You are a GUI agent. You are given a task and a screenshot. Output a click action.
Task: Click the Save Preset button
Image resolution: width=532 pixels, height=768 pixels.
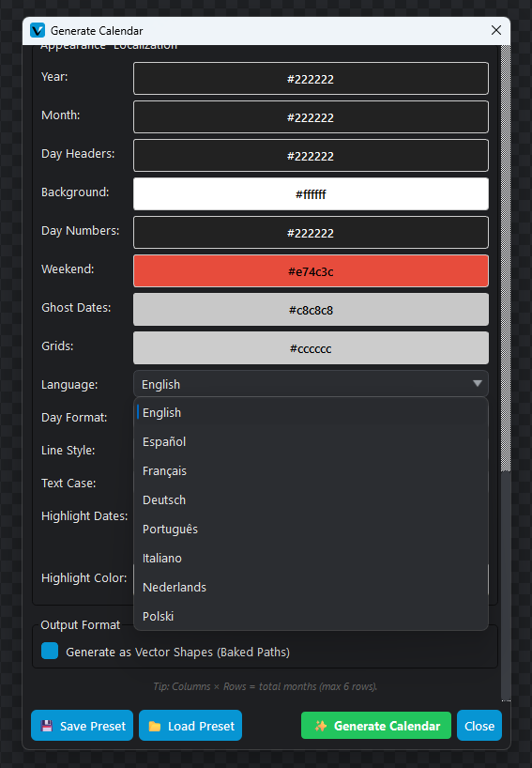(83, 726)
